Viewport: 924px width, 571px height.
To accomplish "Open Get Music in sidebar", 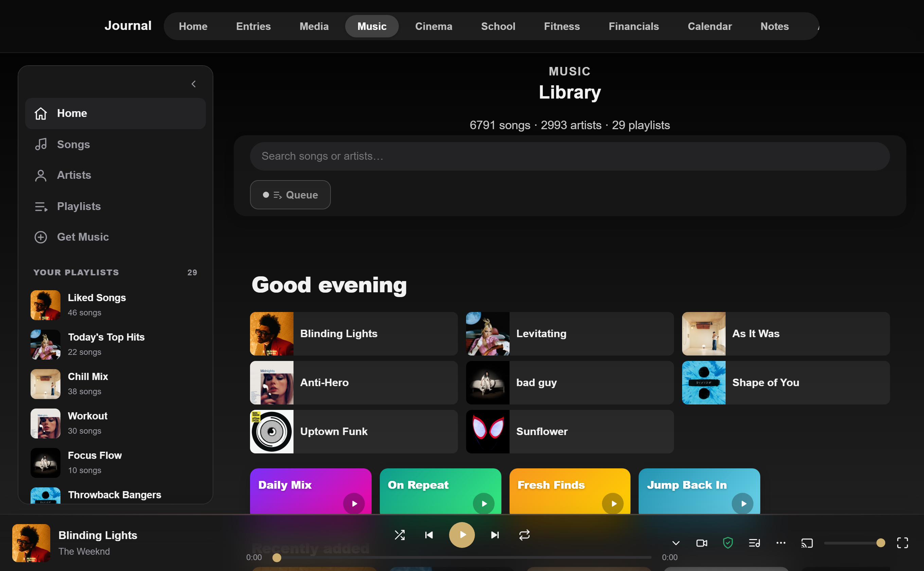I will tap(115, 237).
